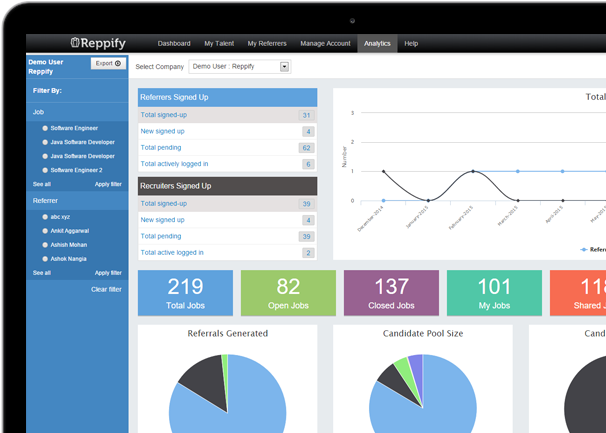This screenshot has height=433, width=606.
Task: Go to the My Talent tab
Action: [x=218, y=44]
